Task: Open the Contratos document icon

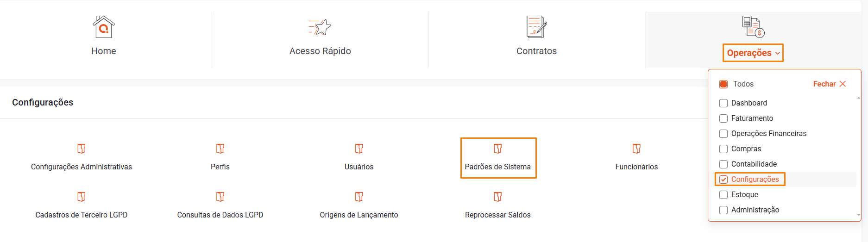Action: (x=536, y=27)
